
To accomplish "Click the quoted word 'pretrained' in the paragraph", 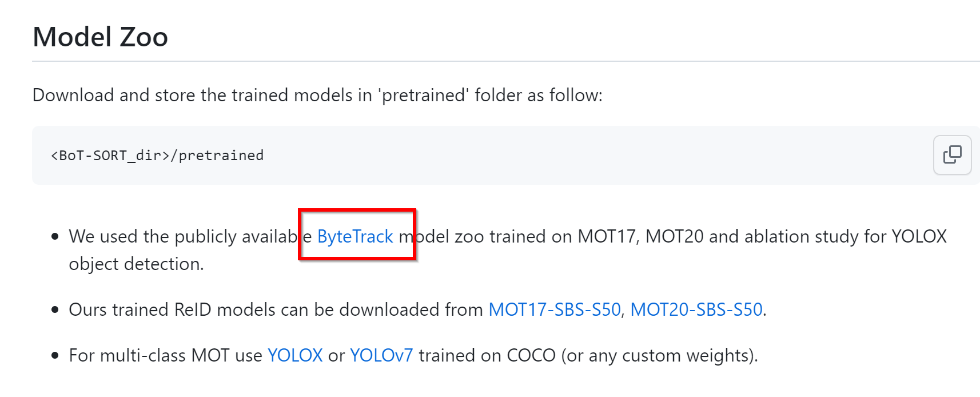I will (x=423, y=95).
